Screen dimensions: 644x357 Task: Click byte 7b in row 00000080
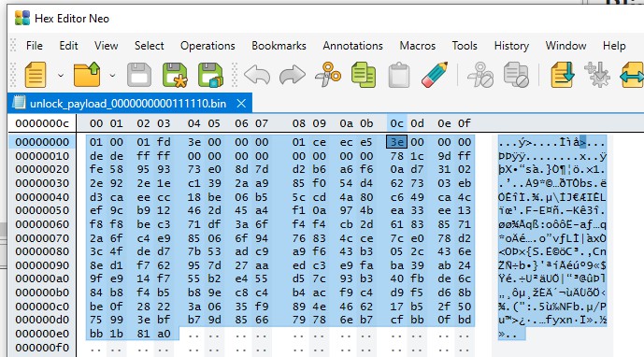tap(193, 251)
